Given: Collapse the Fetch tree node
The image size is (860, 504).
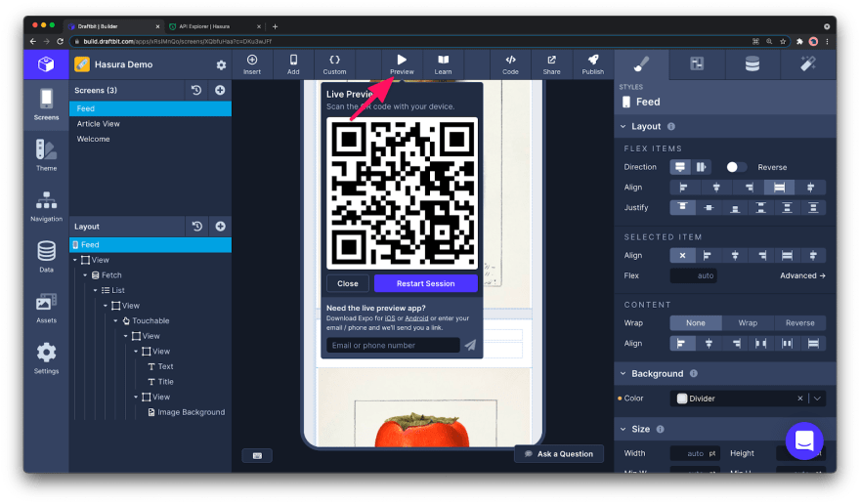Looking at the screenshot, I should pos(85,275).
